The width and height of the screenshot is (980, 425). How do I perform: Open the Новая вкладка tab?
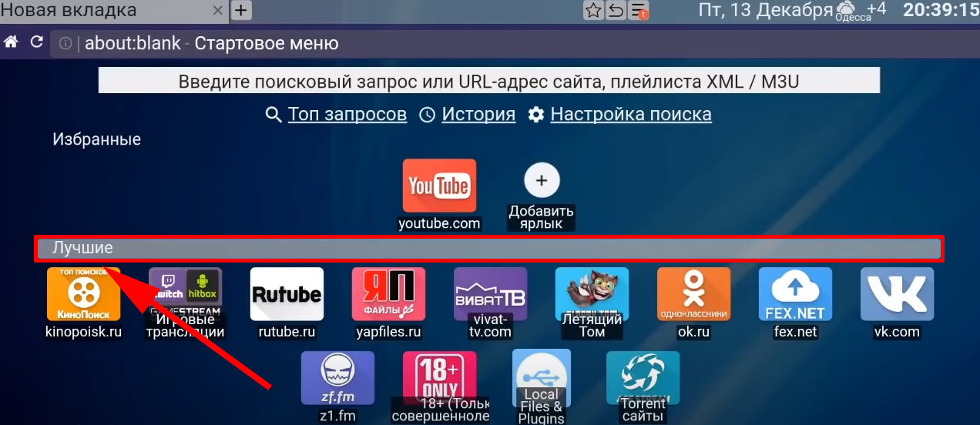tap(114, 11)
